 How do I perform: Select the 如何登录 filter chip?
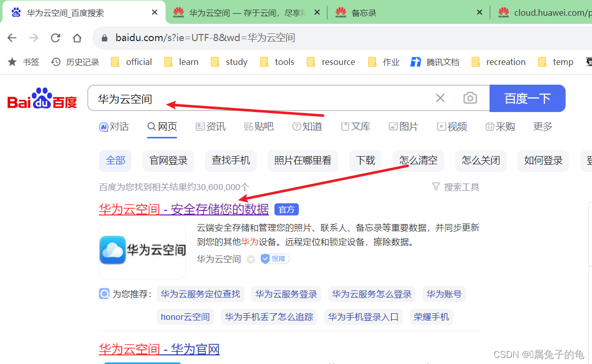pos(543,161)
